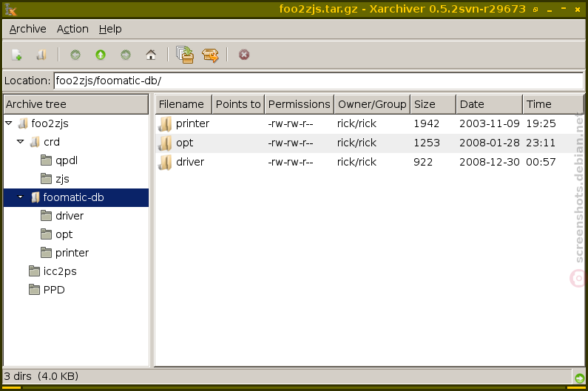Select qpdl folder in archive tree
The image size is (588, 391).
point(67,160)
